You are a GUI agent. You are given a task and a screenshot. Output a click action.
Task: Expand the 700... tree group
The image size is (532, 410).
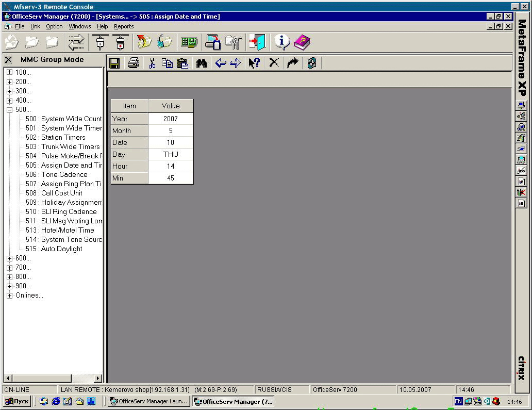click(9, 268)
